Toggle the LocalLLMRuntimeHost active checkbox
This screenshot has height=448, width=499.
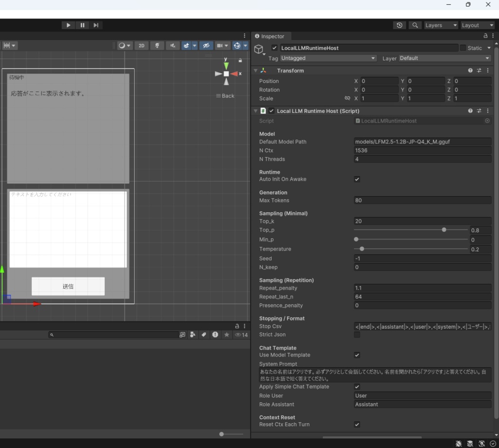coord(274,48)
